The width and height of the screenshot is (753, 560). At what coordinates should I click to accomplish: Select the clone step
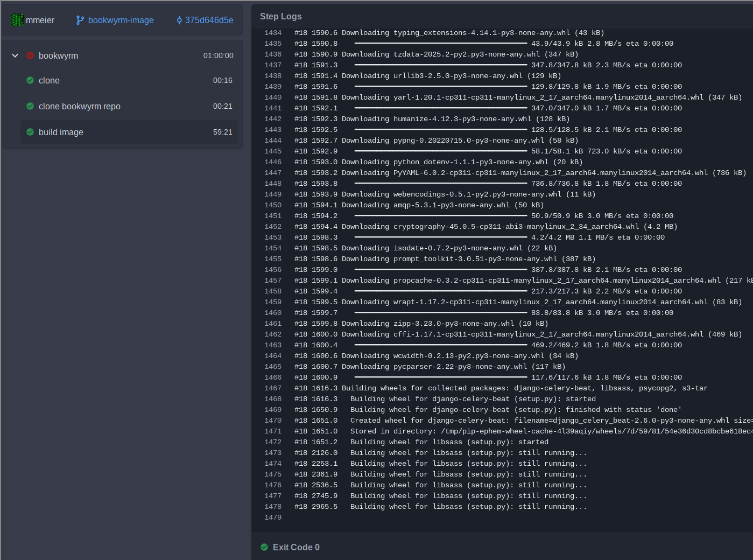pyautogui.click(x=49, y=80)
